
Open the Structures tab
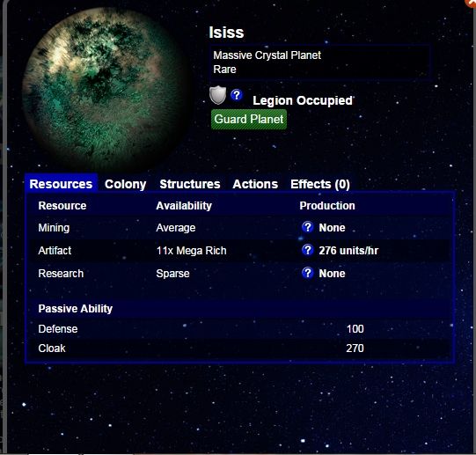point(190,184)
